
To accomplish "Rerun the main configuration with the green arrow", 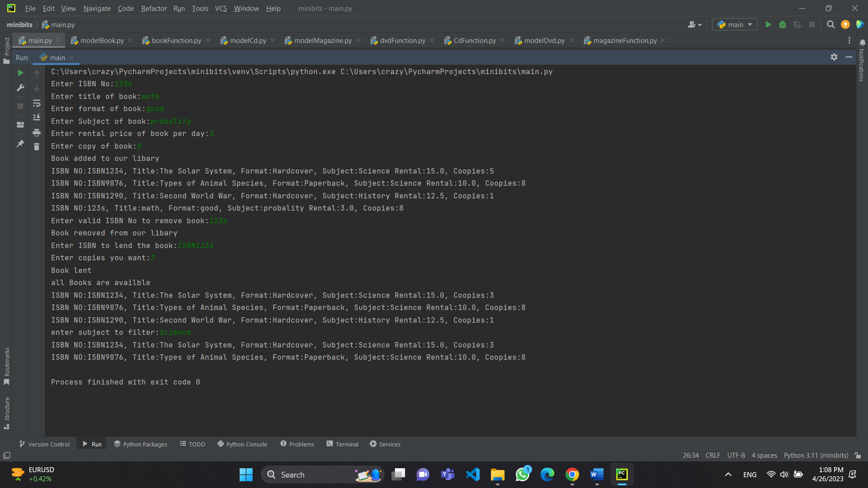I will (x=20, y=73).
